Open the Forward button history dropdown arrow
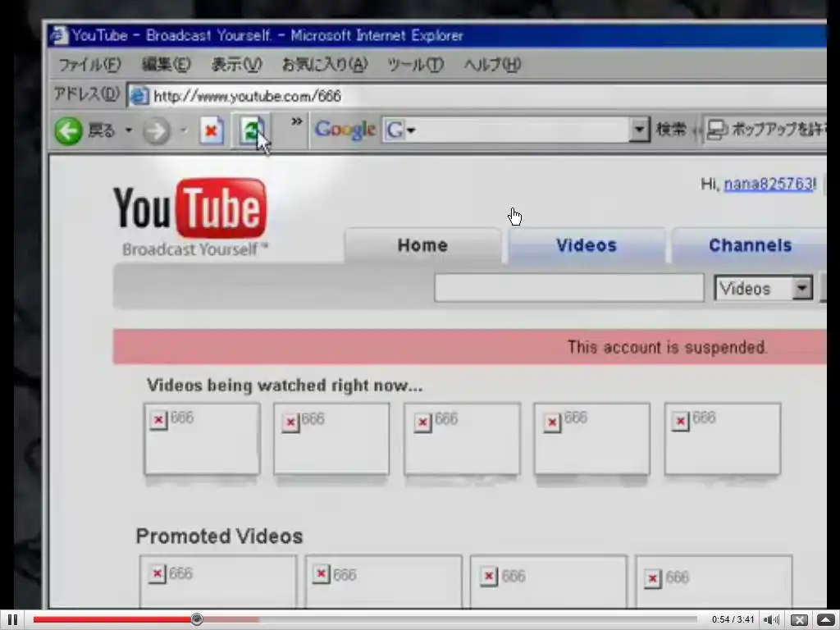This screenshot has height=630, width=840. [x=184, y=130]
